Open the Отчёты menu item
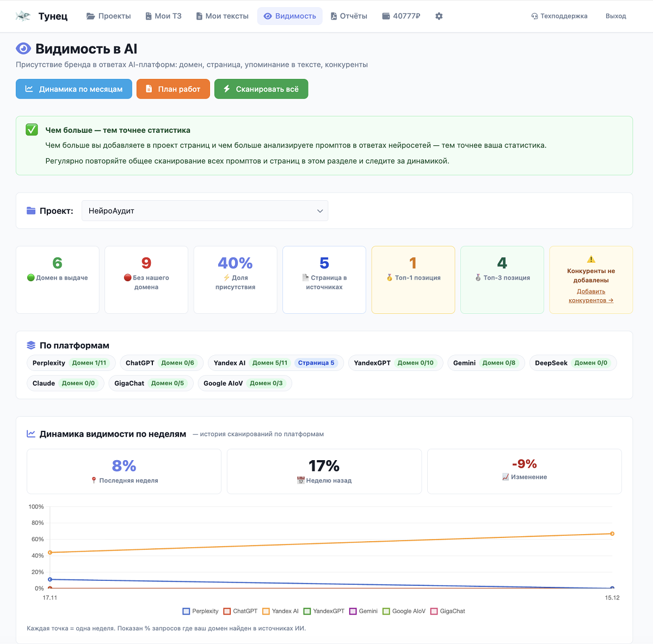Image resolution: width=653 pixels, height=644 pixels. pyautogui.click(x=349, y=16)
